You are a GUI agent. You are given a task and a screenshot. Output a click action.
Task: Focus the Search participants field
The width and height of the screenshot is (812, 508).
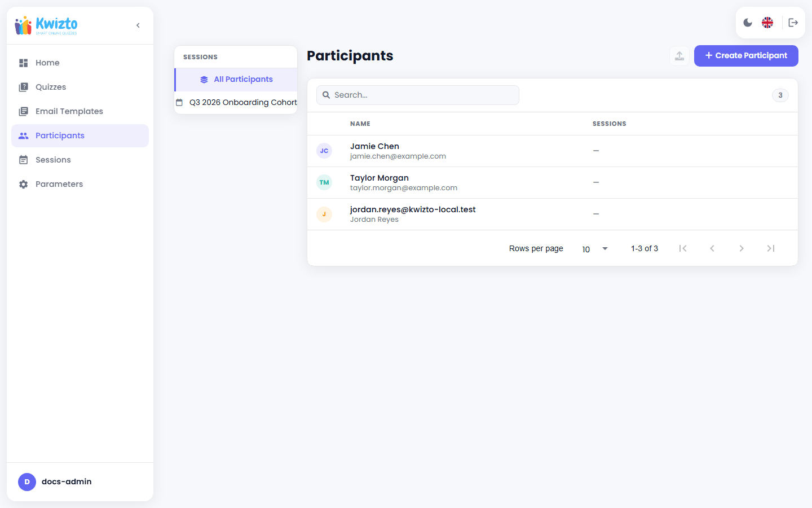pos(418,95)
